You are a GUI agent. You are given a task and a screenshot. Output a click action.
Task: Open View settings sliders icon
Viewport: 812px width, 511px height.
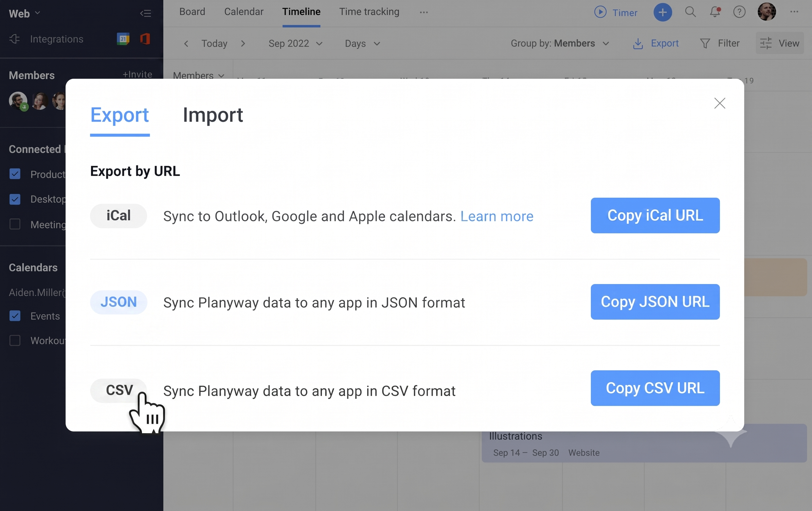[765, 43]
